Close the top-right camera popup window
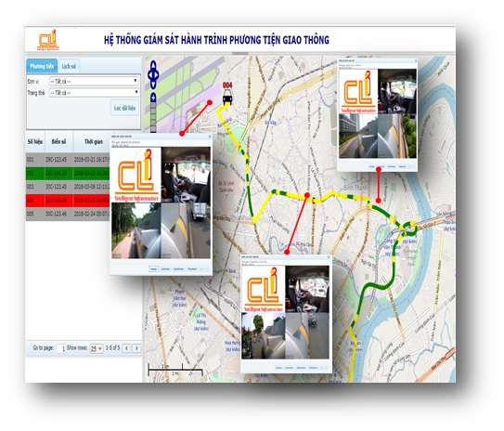Image resolution: width=504 pixels, height=431 pixels. (x=415, y=60)
